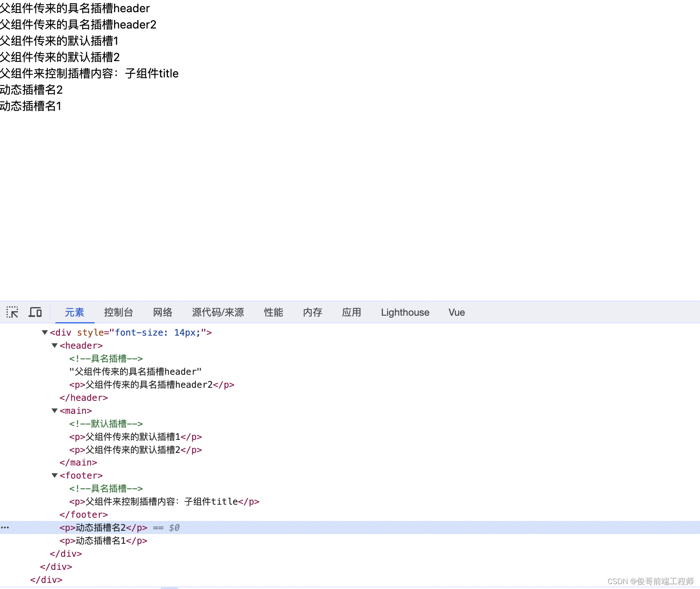Click the page text 父组件传来的默认插槽2
The height and width of the screenshot is (589, 700).
tap(60, 57)
